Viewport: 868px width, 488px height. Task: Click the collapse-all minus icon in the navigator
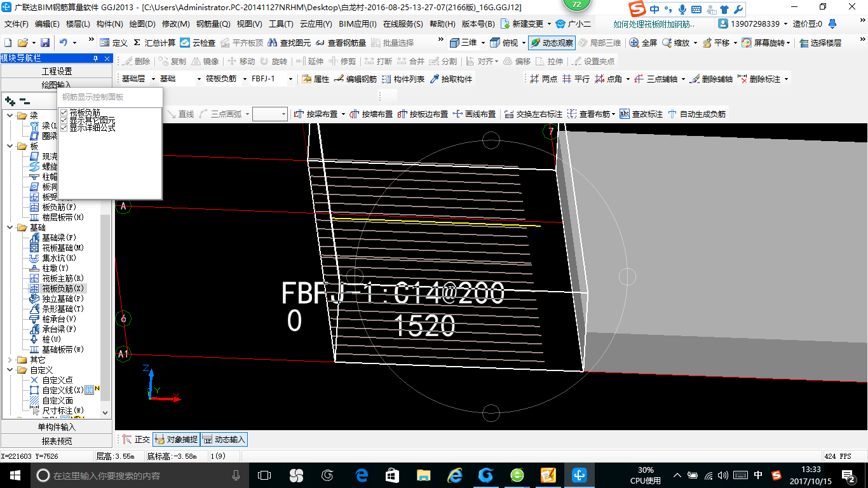tap(25, 100)
